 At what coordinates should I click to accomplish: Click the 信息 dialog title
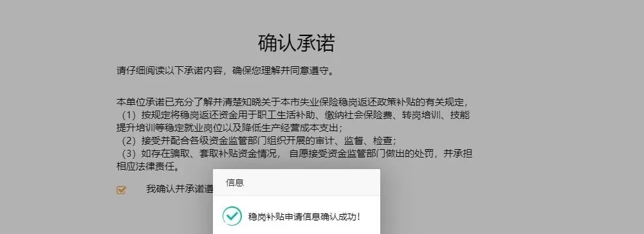[235, 183]
